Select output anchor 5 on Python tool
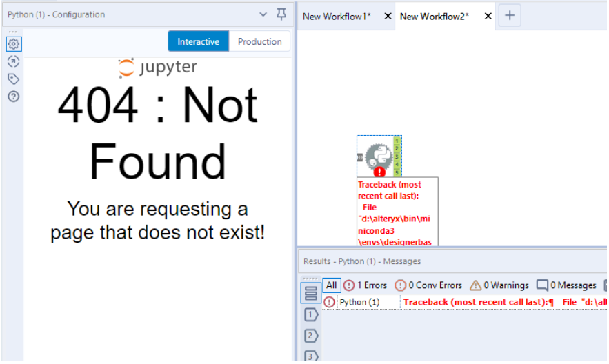 397,172
